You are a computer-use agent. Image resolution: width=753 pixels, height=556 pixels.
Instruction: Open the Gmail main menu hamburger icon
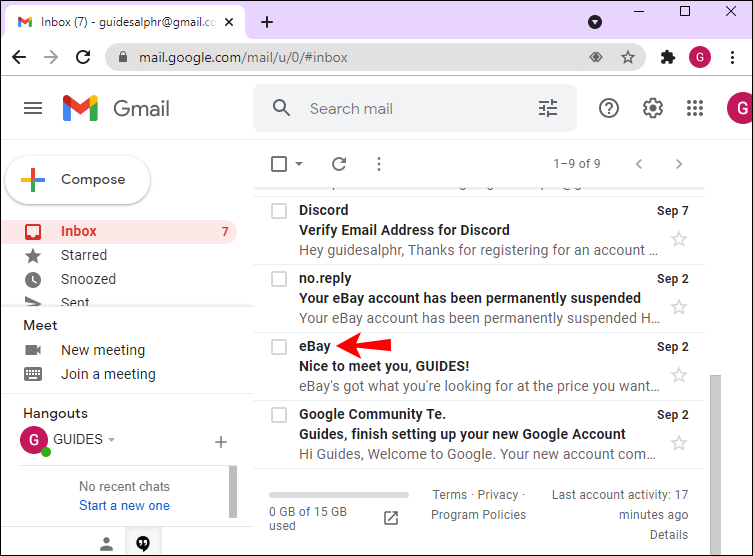tap(33, 108)
